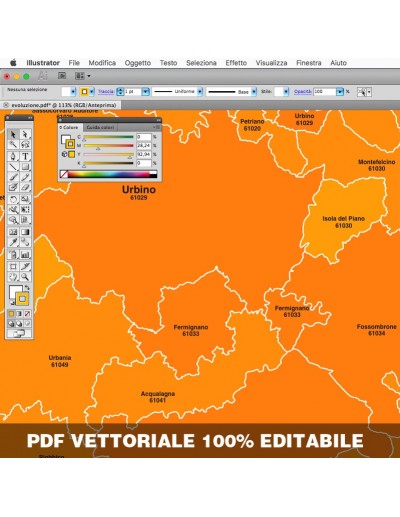Open the Apple menu

click(13, 63)
